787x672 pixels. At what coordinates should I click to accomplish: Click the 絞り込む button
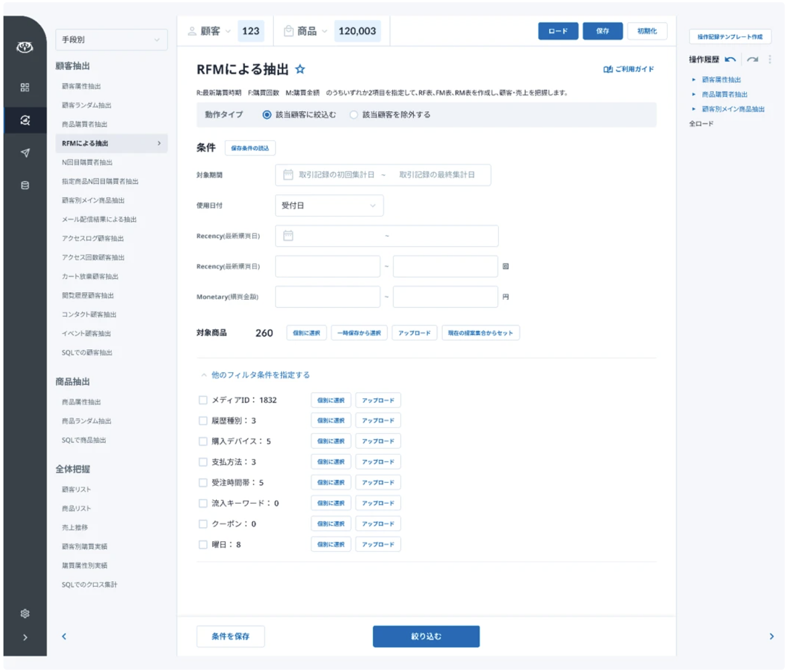(x=426, y=636)
